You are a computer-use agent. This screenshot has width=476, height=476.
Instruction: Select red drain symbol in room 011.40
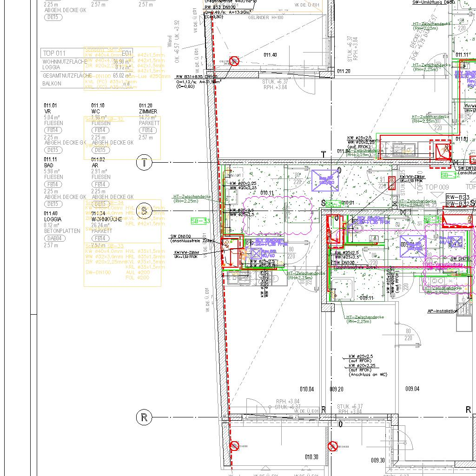234,61
